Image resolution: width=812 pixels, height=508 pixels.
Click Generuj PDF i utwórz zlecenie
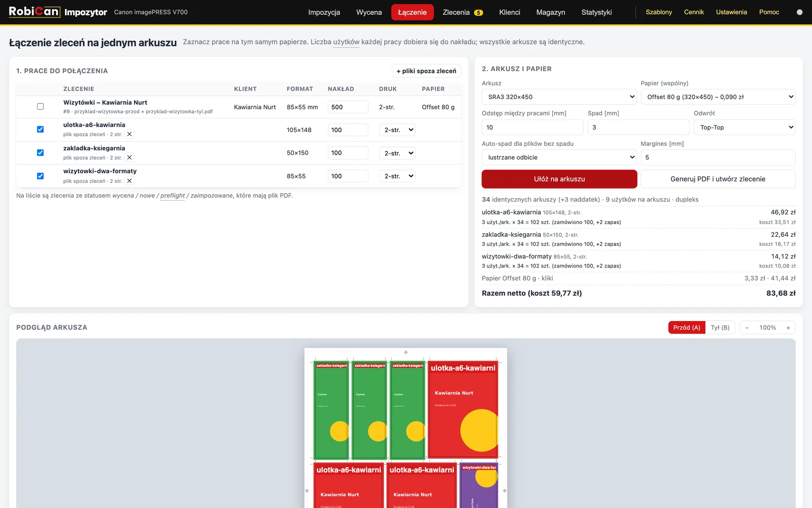click(718, 179)
